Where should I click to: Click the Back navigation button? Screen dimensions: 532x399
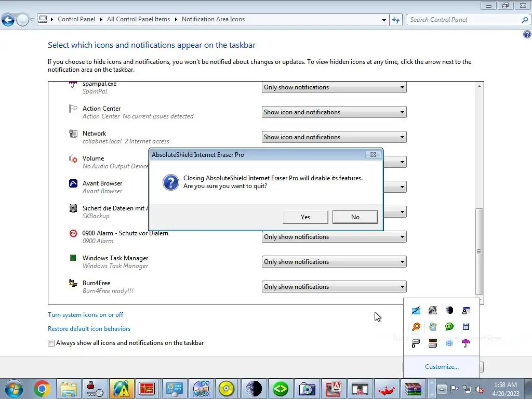pyautogui.click(x=8, y=20)
